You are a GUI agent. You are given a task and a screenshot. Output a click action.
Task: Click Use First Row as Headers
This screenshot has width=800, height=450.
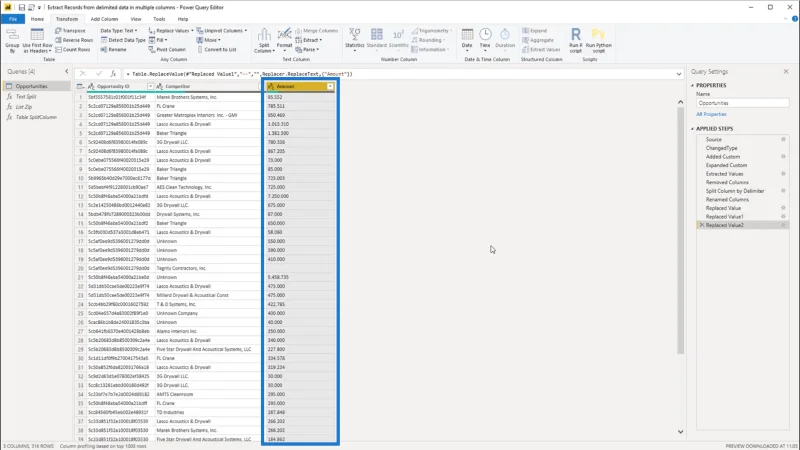(x=37, y=41)
